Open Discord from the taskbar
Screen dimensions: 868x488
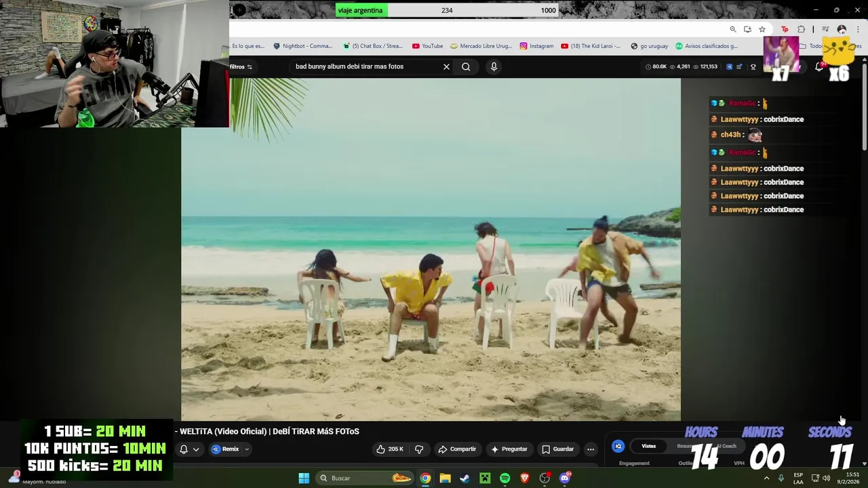tap(565, 478)
